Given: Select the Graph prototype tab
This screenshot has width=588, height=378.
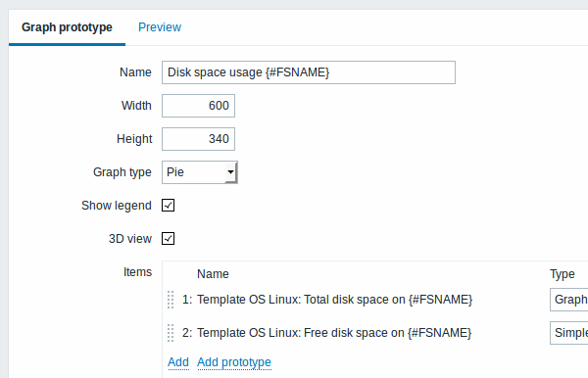Looking at the screenshot, I should click(67, 27).
